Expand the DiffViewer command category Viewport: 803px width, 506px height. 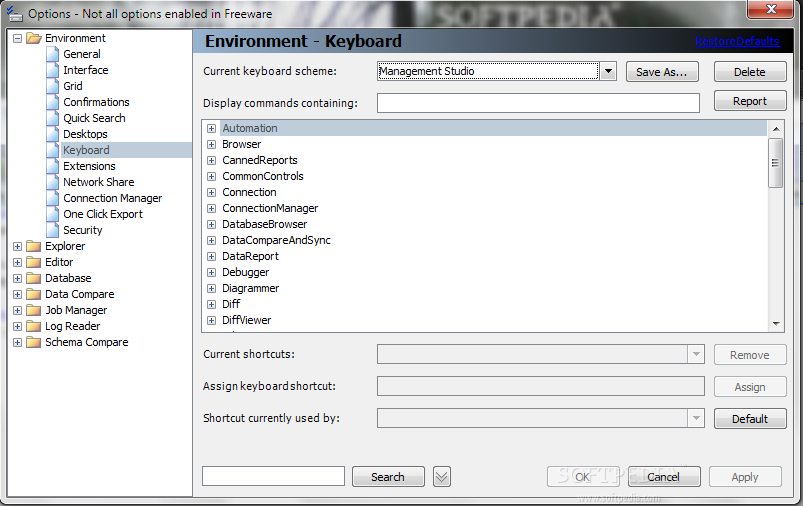click(212, 321)
